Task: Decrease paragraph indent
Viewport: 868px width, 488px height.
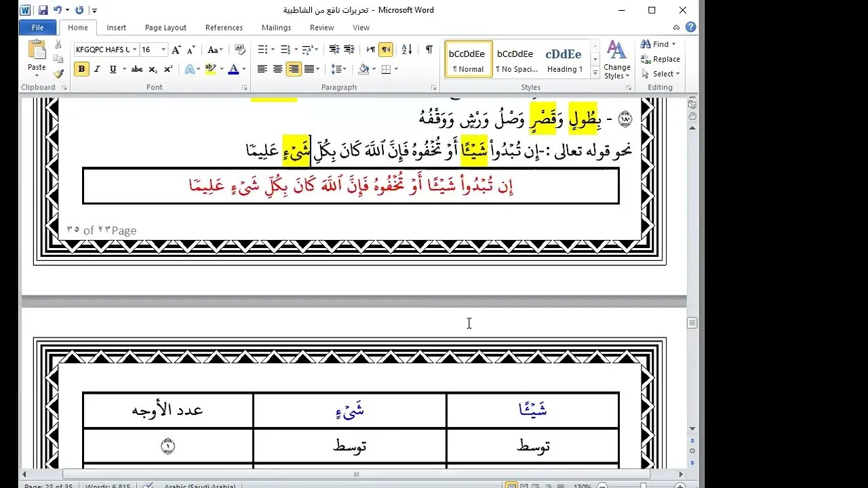Action: (x=334, y=49)
